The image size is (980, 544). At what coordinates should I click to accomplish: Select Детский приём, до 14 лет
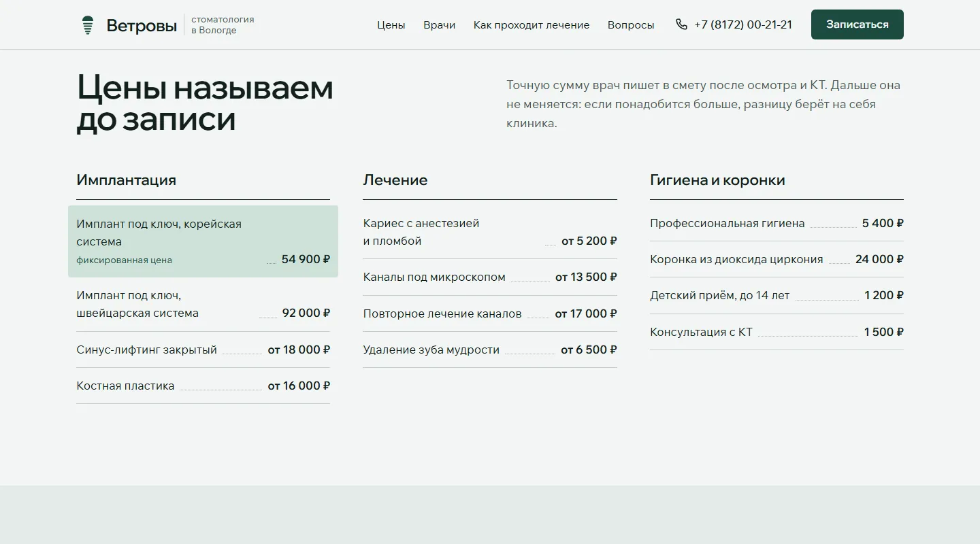pos(777,295)
